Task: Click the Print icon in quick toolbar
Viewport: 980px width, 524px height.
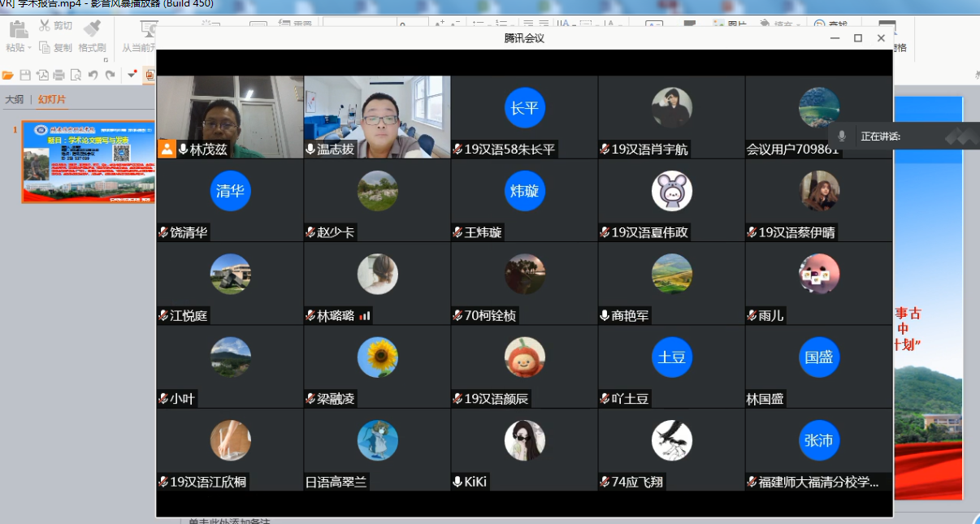Action: click(59, 76)
